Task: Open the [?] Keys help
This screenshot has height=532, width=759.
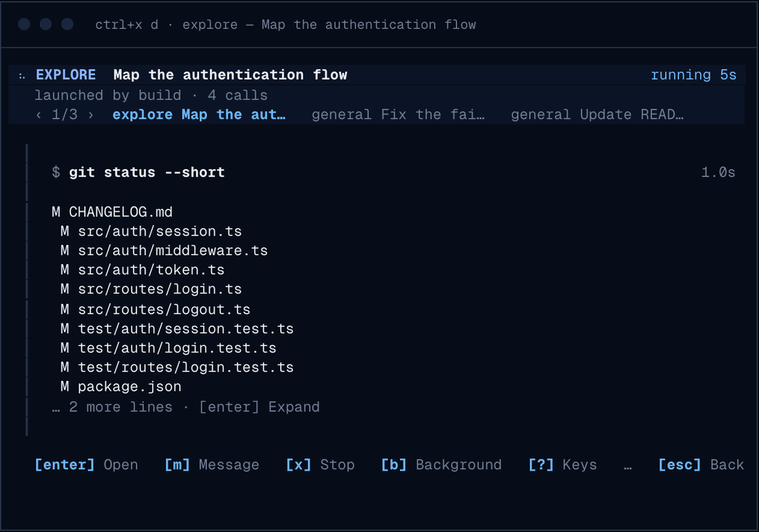Action: click(563, 465)
